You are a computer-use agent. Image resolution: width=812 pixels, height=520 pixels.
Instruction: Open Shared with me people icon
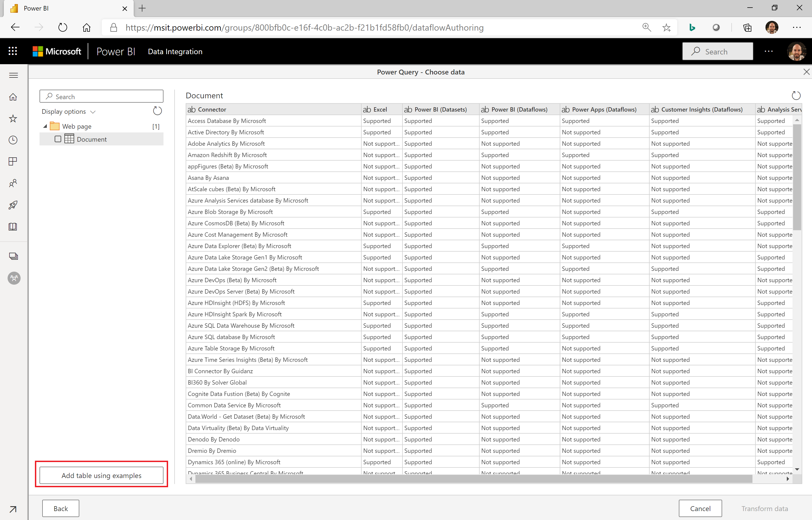13,183
